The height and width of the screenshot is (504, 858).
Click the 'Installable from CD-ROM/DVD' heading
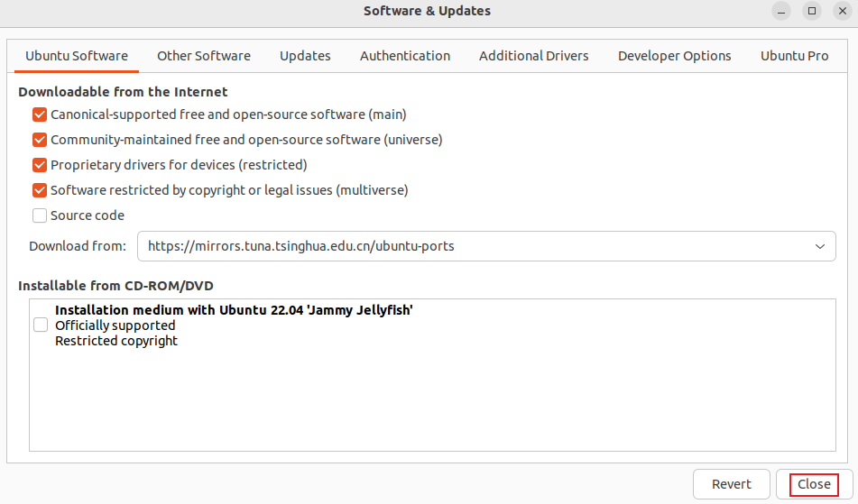(x=115, y=285)
